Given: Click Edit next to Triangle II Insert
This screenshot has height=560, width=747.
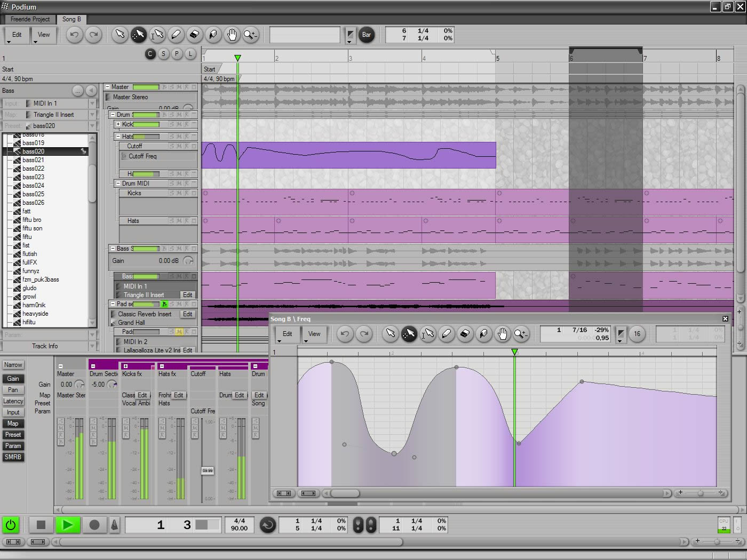Looking at the screenshot, I should (188, 295).
